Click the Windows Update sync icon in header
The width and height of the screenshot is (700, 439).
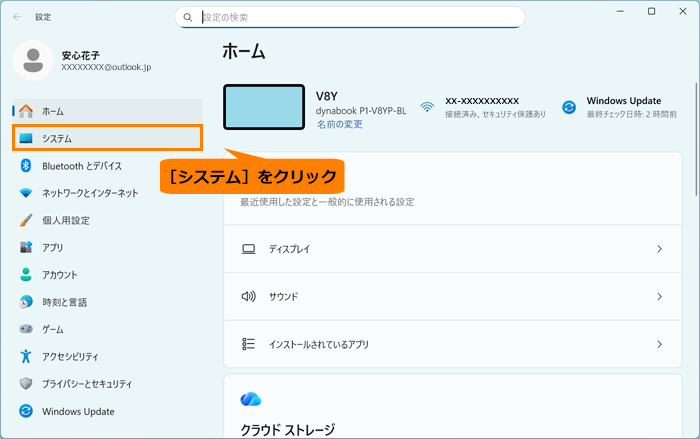[569, 107]
